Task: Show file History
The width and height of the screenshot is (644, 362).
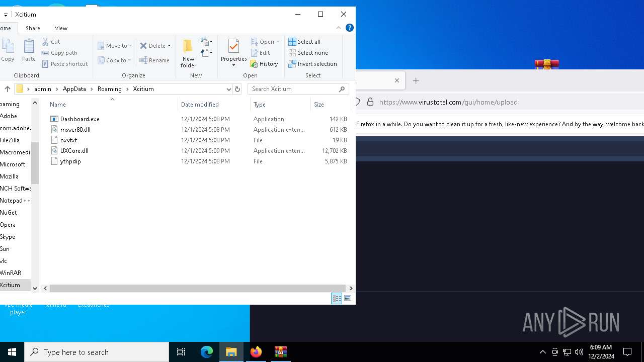Action: (265, 64)
